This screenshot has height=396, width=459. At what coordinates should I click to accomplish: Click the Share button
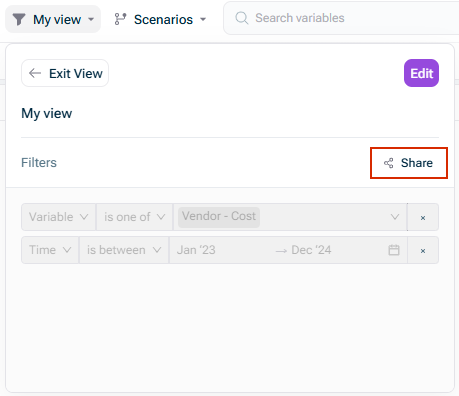[x=409, y=163]
